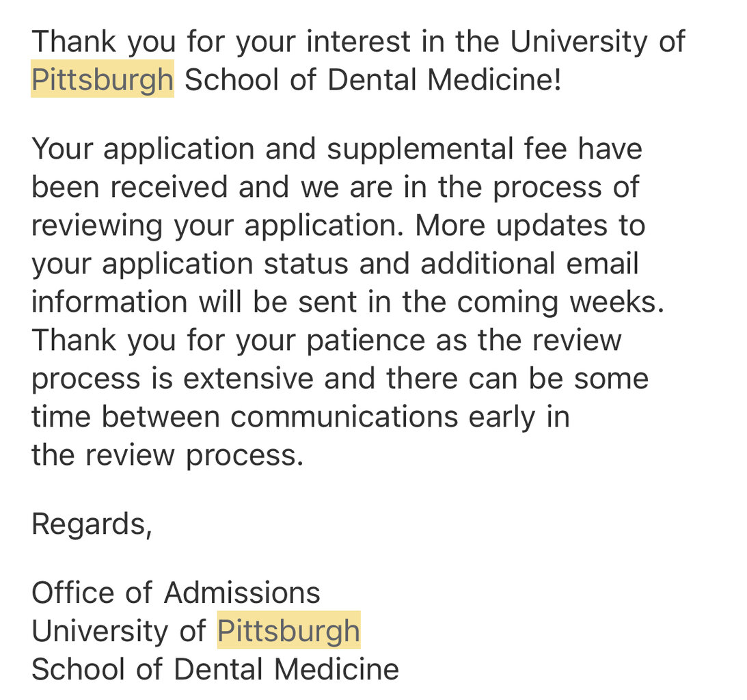This screenshot has height=700, width=747.
Task: Click the word "information"
Action: pos(109,302)
